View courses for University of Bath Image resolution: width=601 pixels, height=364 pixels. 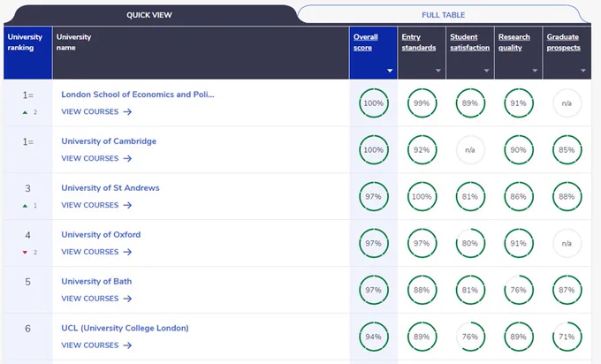coord(96,299)
